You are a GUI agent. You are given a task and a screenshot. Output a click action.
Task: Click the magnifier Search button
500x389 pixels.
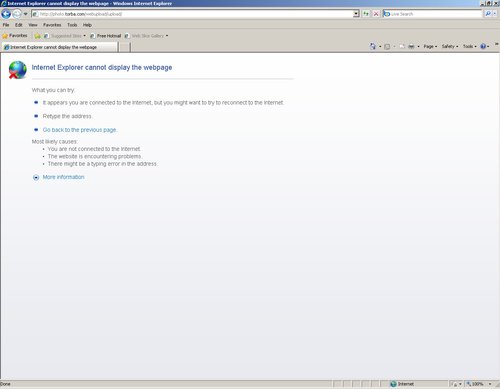pos(488,14)
